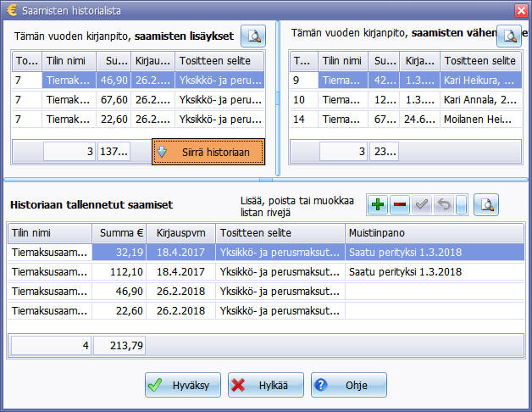
Task: Select the lisäykset row with sum 22,60
Action: pyautogui.click(x=138, y=120)
